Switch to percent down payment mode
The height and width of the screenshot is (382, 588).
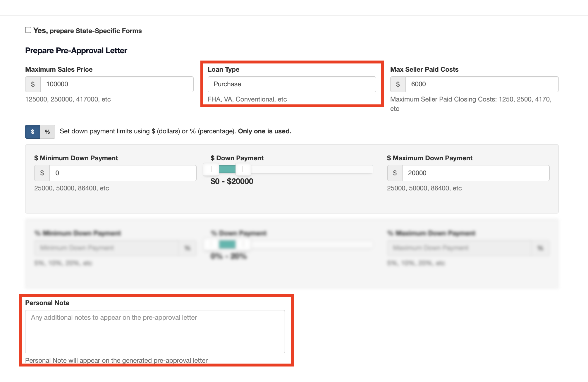pyautogui.click(x=47, y=132)
